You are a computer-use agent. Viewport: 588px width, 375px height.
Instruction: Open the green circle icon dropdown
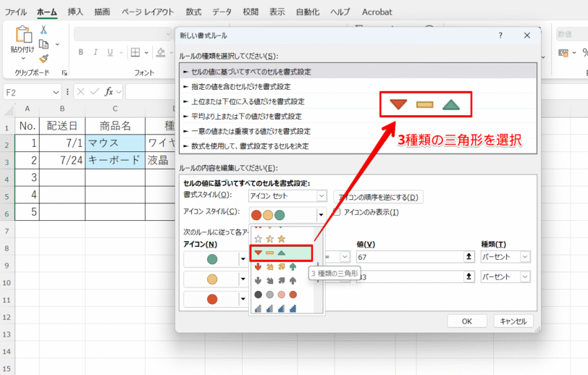coord(243,258)
